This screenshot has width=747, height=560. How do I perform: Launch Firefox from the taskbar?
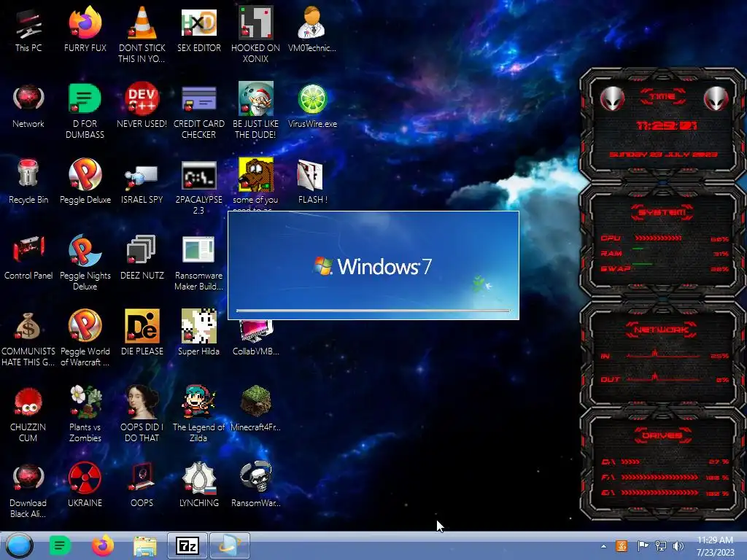pyautogui.click(x=102, y=545)
